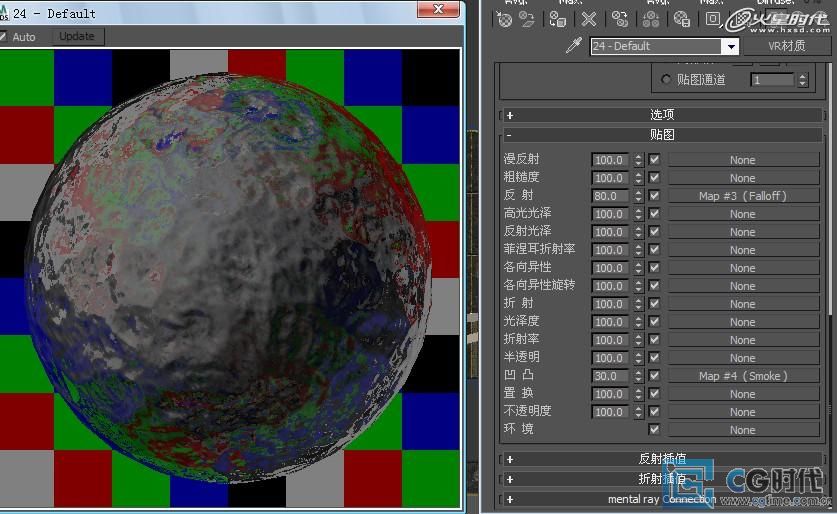The width and height of the screenshot is (837, 514).
Task: Click the 漫反射 amount spinner
Action: (x=638, y=160)
